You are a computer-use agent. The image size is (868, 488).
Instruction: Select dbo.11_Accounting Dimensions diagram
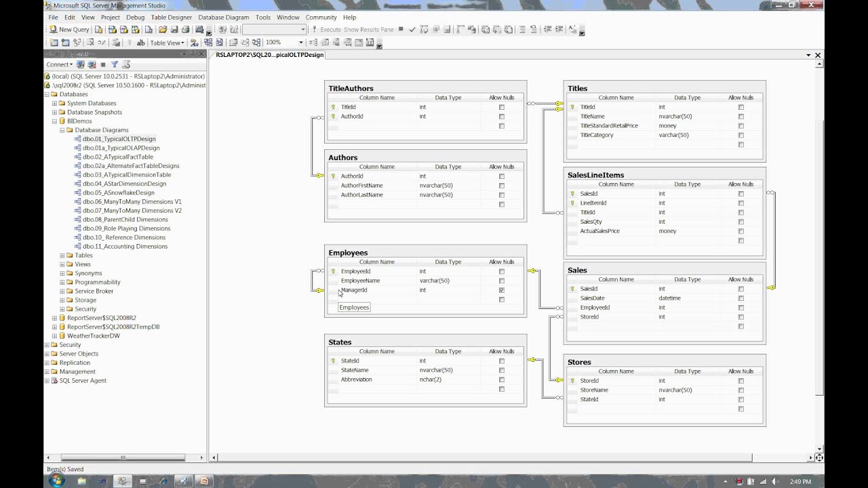(125, 246)
